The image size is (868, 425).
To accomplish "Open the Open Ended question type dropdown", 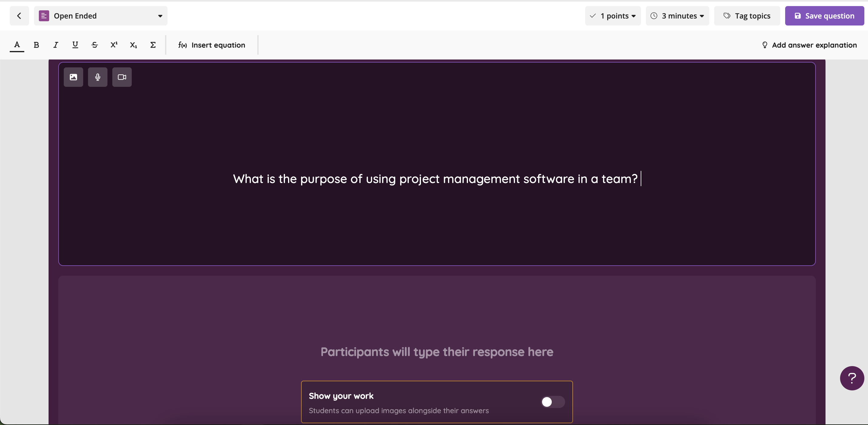I will pos(100,16).
